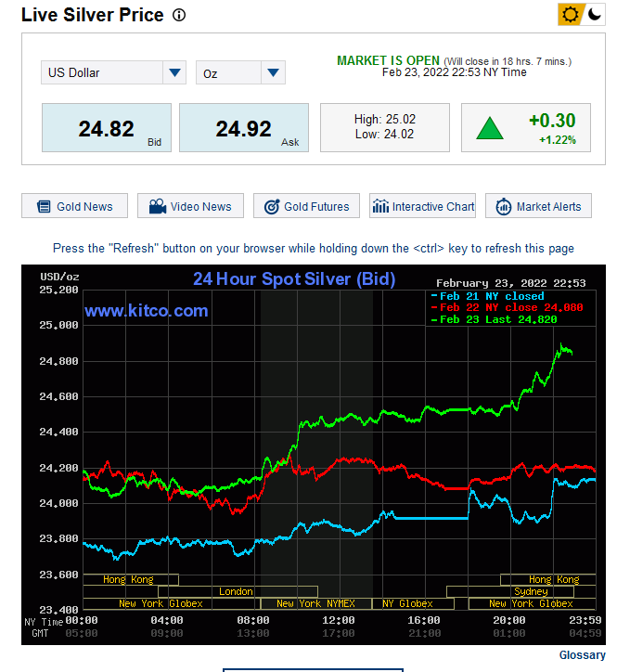This screenshot has height=672, width=617.
Task: Click the London session bar in chart
Action: pyautogui.click(x=238, y=591)
